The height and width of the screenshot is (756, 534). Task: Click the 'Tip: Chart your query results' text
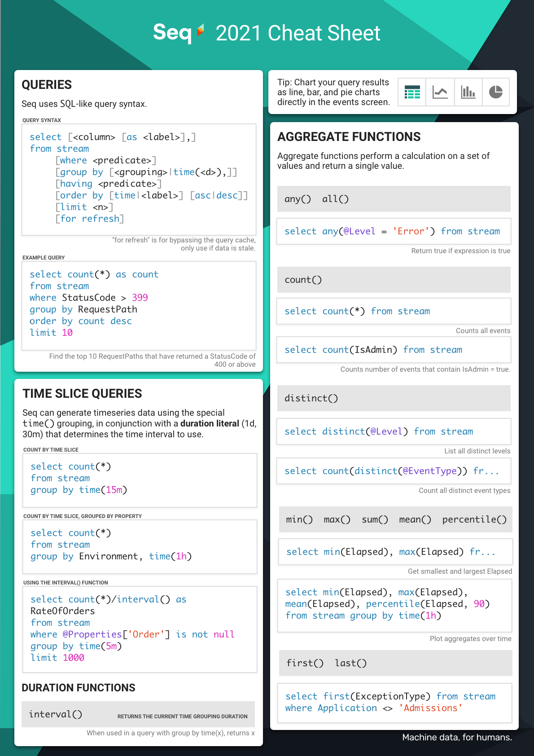(333, 92)
